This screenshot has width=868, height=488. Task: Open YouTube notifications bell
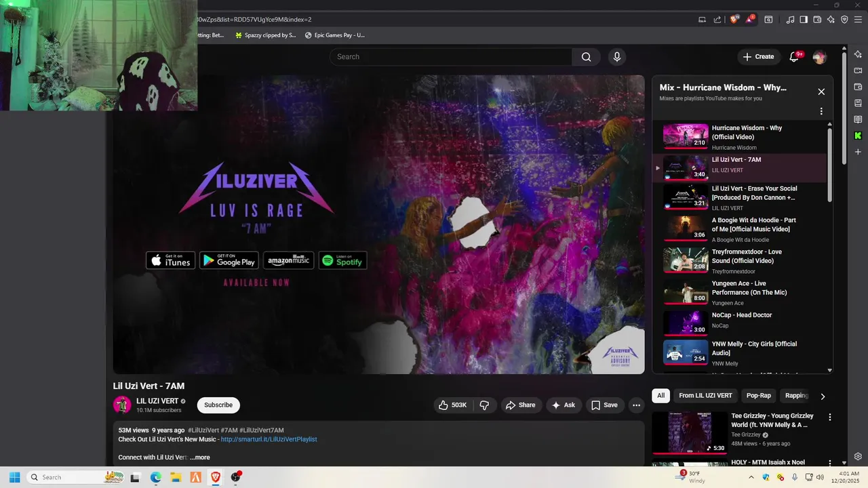pyautogui.click(x=794, y=57)
